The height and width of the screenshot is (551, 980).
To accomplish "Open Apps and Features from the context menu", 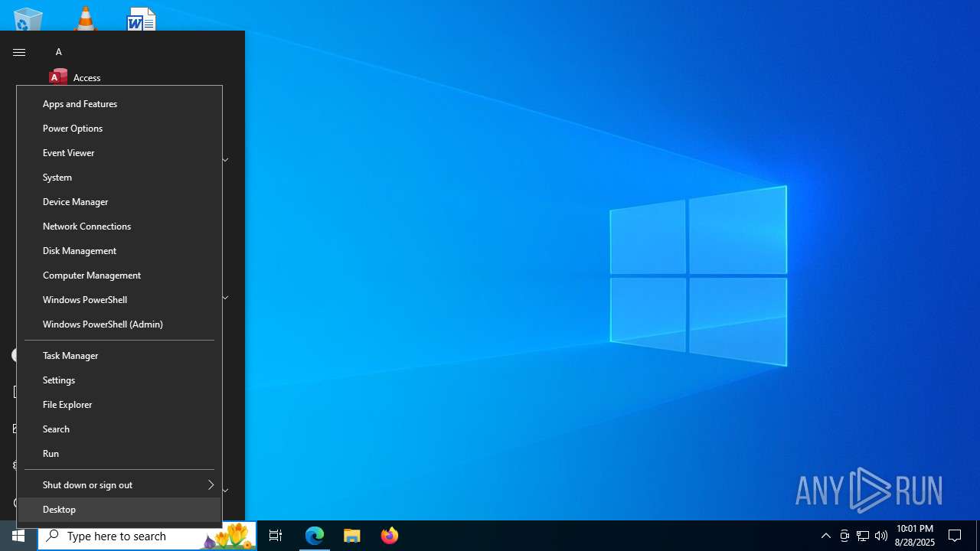I will [x=119, y=103].
